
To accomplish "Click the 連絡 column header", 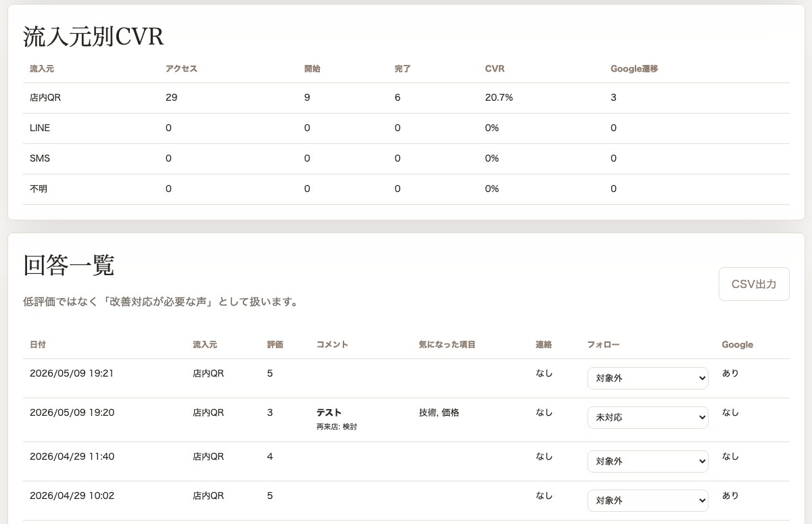I will click(x=544, y=344).
